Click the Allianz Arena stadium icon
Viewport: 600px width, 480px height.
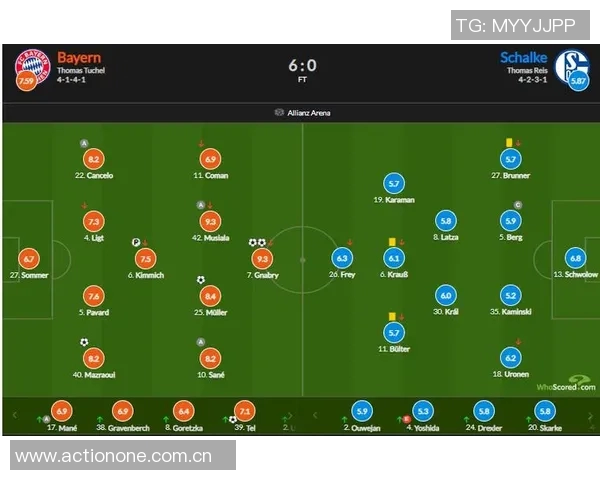279,113
